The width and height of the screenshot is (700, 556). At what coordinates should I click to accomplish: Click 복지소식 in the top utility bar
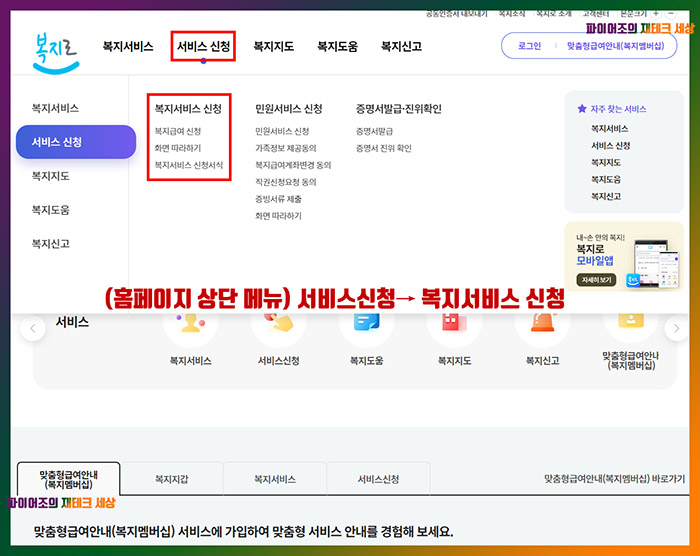[x=512, y=14]
